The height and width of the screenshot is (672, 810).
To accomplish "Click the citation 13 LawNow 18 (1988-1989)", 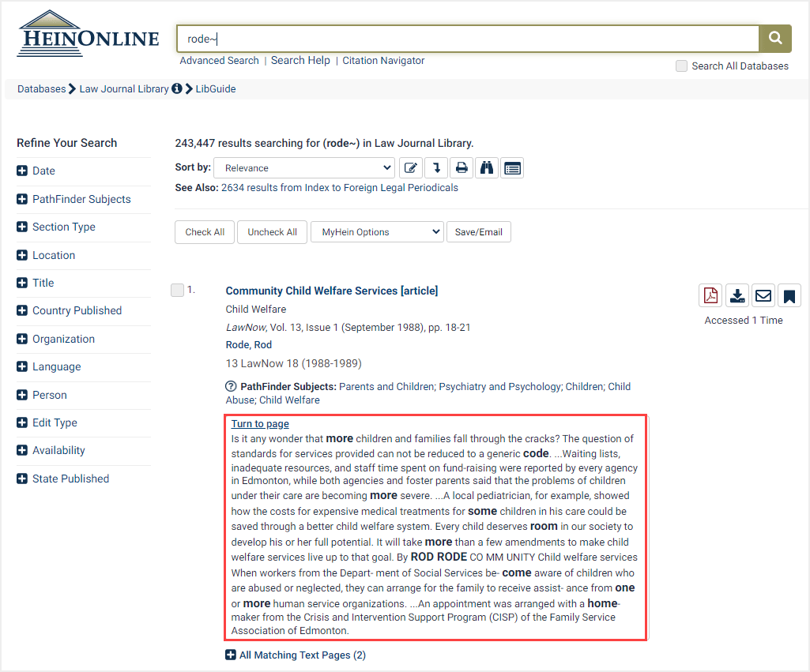I will pos(293,363).
